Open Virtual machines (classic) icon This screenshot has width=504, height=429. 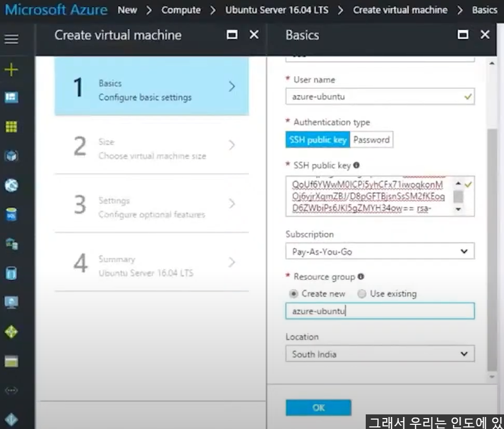pos(11,244)
